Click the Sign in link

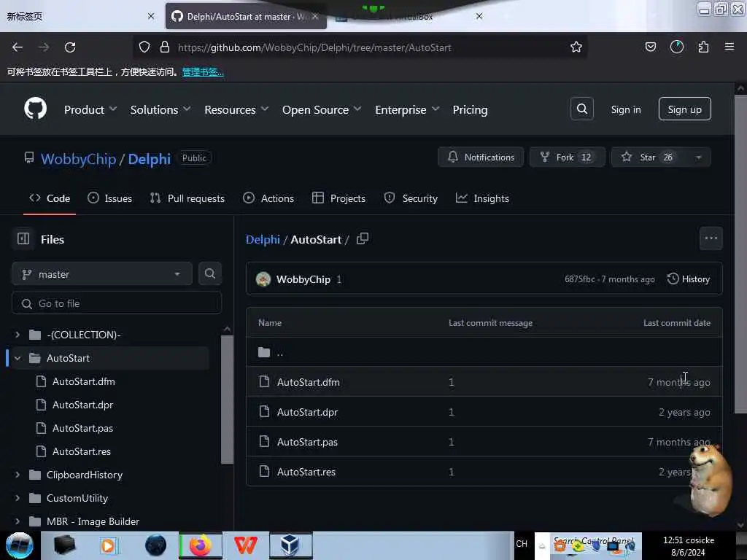625,109
